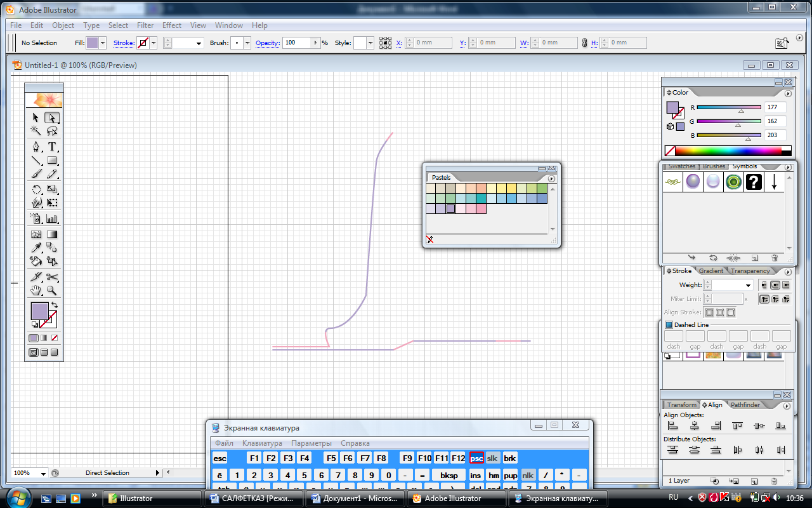Screen dimensions: 812x508
Task: Activate the Zoom magnifier tool
Action: click(x=53, y=291)
